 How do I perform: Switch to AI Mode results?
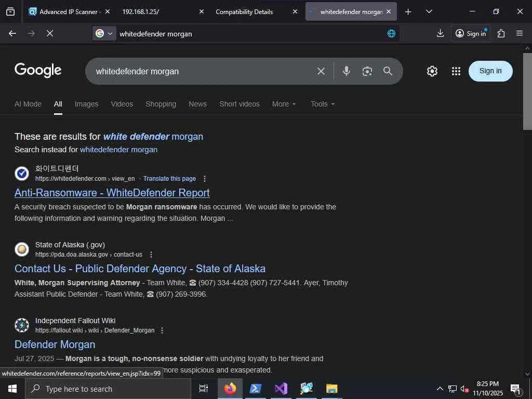click(28, 104)
